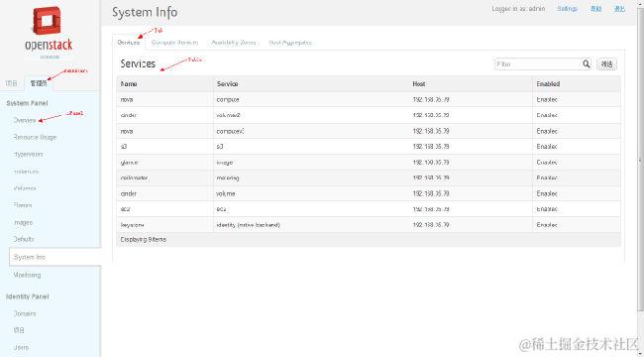Open the Host Aggregates tab
The image size is (644, 357).
pyautogui.click(x=290, y=43)
